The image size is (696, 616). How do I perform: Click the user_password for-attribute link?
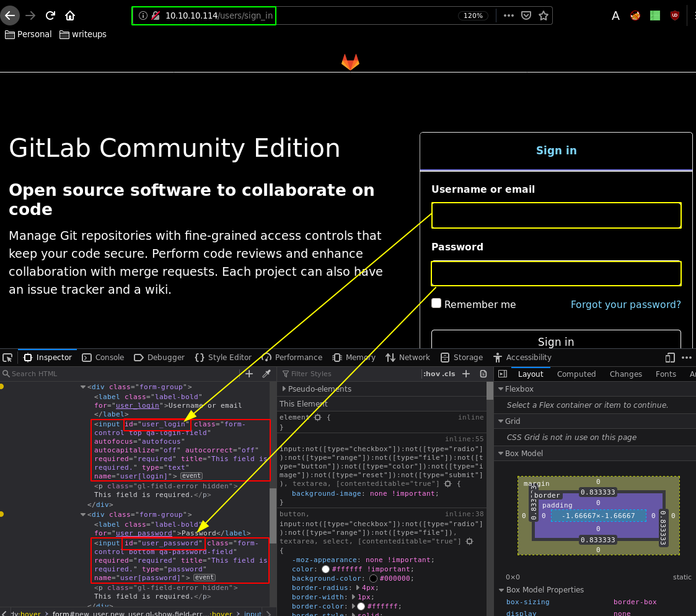[144, 533]
